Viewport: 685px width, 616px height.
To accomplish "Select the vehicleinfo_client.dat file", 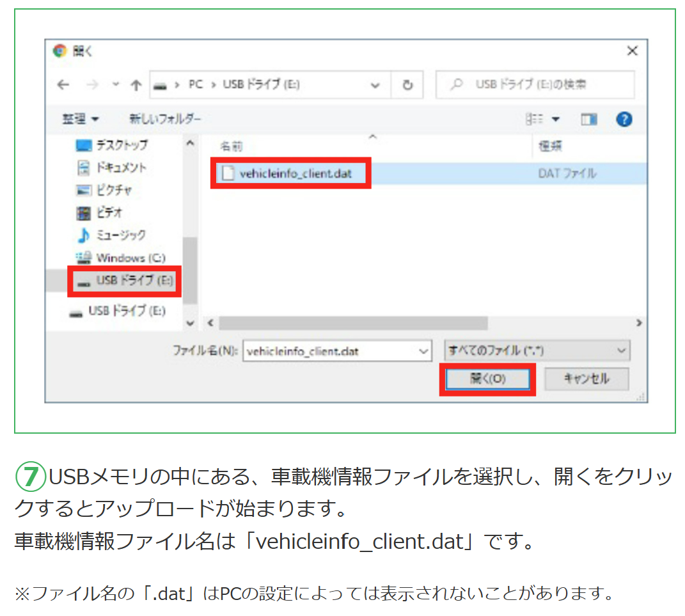I will pos(295,173).
